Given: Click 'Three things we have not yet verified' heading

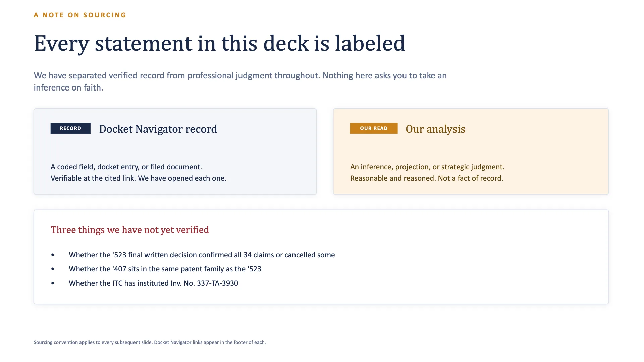Looking at the screenshot, I should click(x=130, y=230).
